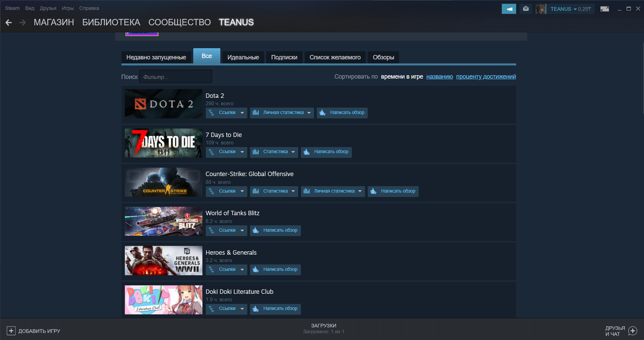This screenshot has height=340, width=644.
Task: Click the Big Picture mode icon
Action: [605, 9]
